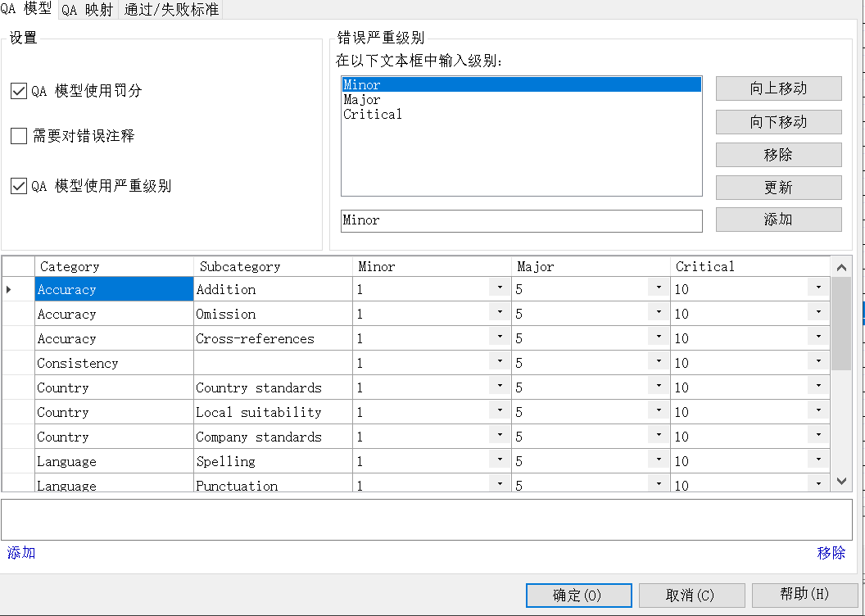Click the Subcategory column header

click(x=273, y=266)
